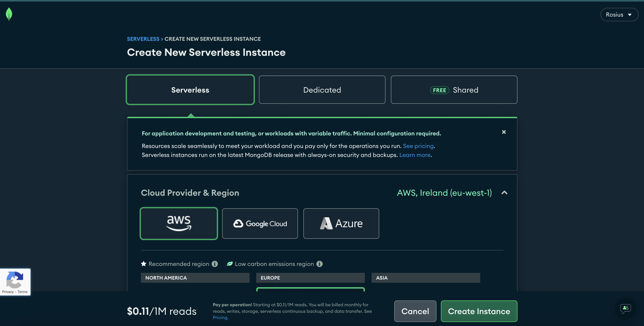The height and width of the screenshot is (326, 644).
Task: Switch to the Dedicated tab
Action: (x=322, y=90)
